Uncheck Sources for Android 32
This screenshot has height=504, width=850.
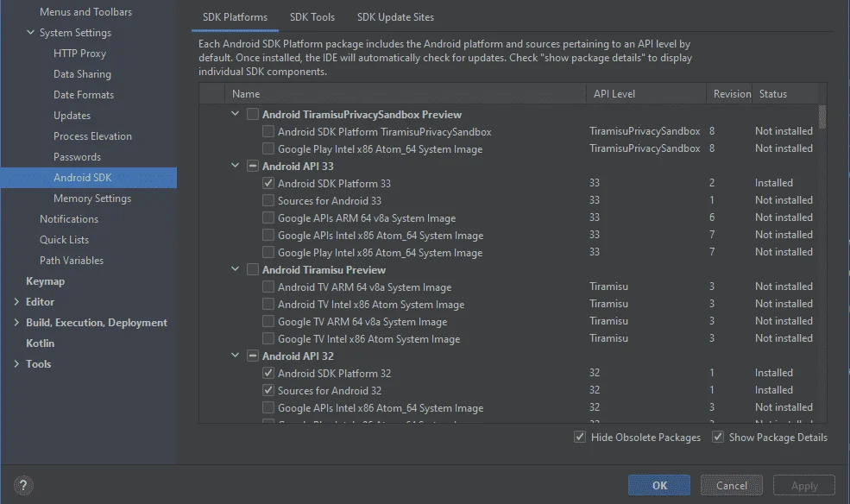pyautogui.click(x=268, y=390)
